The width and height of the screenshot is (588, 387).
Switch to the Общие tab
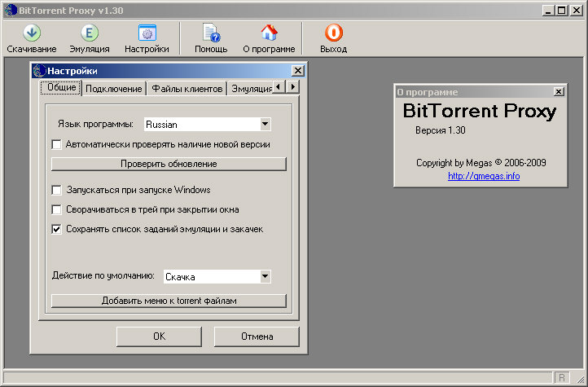pyautogui.click(x=61, y=87)
